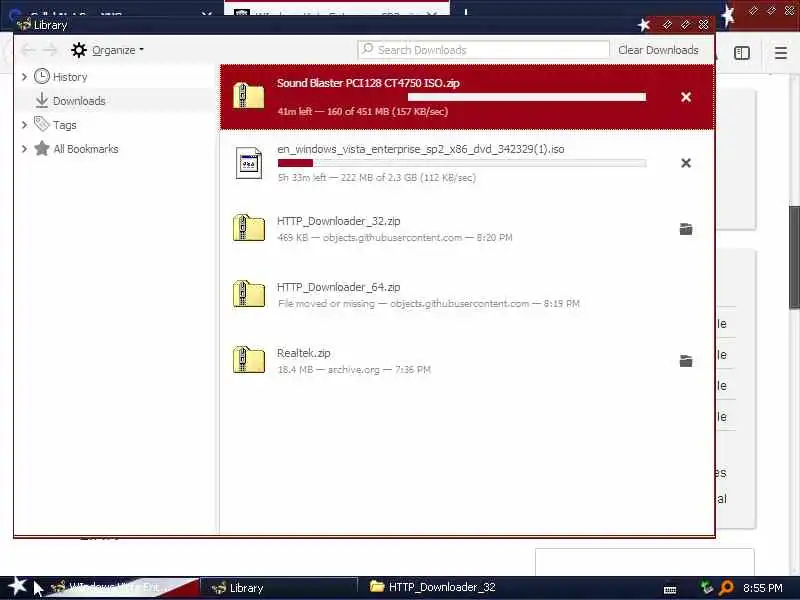The height and width of the screenshot is (600, 800).
Task: Click the '41m left — 160 of 451 MB' status
Action: 363,111
